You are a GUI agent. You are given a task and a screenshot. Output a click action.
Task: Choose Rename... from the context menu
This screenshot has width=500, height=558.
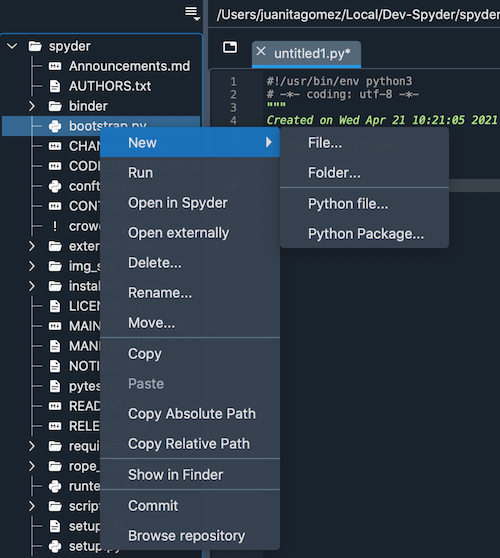point(190,293)
